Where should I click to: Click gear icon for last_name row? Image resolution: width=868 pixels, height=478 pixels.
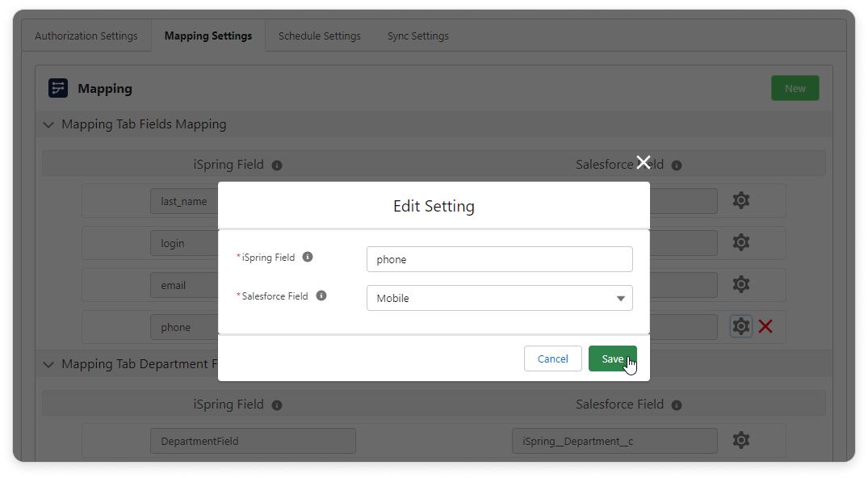tap(740, 201)
